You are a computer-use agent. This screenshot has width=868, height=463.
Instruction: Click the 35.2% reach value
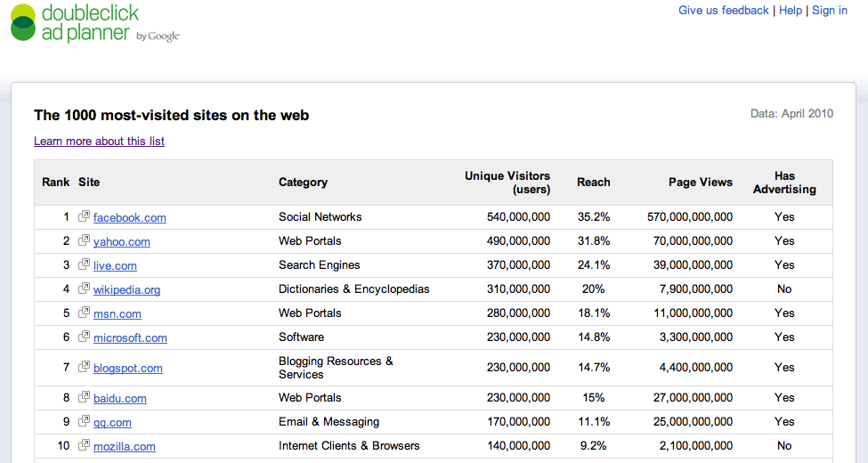594,216
